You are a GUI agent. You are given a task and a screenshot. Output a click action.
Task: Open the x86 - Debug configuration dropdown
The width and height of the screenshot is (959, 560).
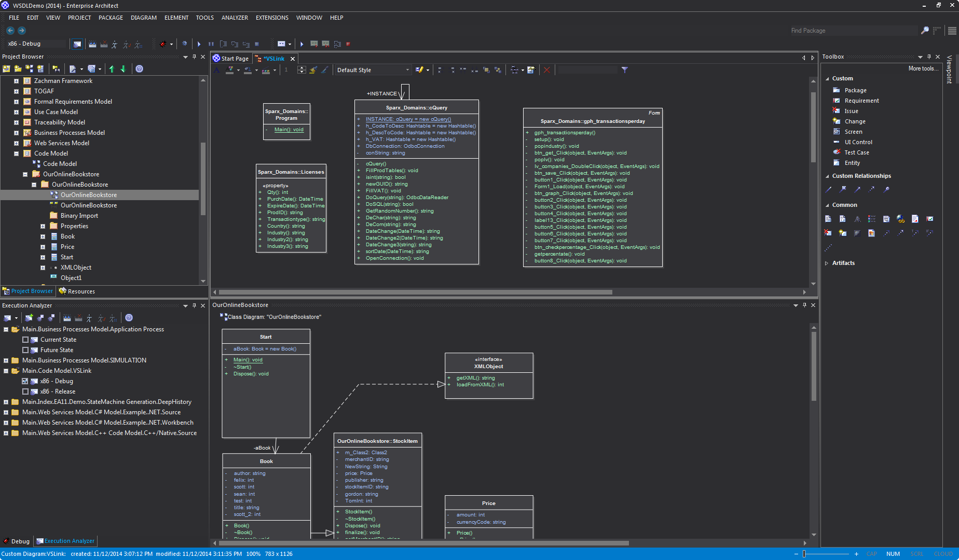point(36,44)
